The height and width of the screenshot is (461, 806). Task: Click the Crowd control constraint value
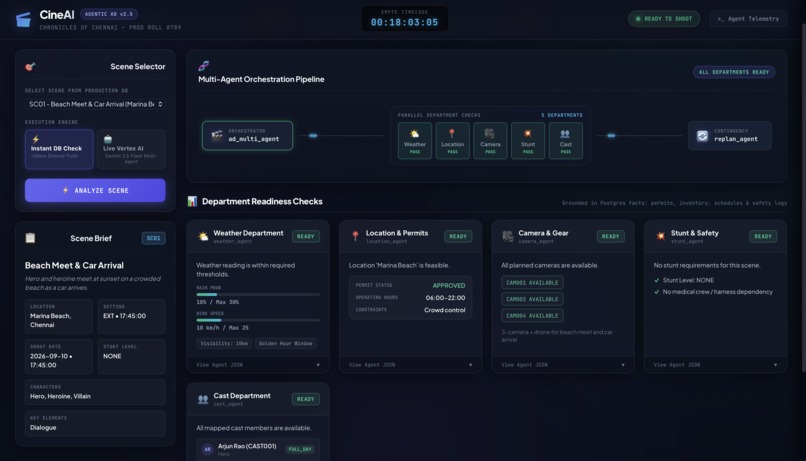[x=445, y=310]
